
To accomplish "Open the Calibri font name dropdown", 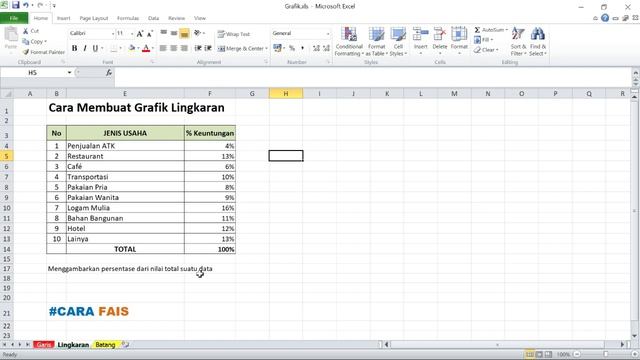I will [113, 33].
